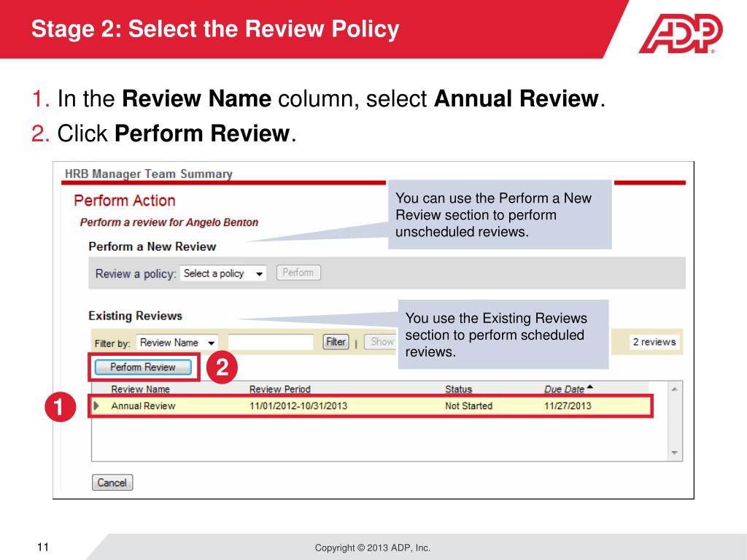Click the filter text input field
Image resolution: width=747 pixels, height=560 pixels.
tap(271, 343)
